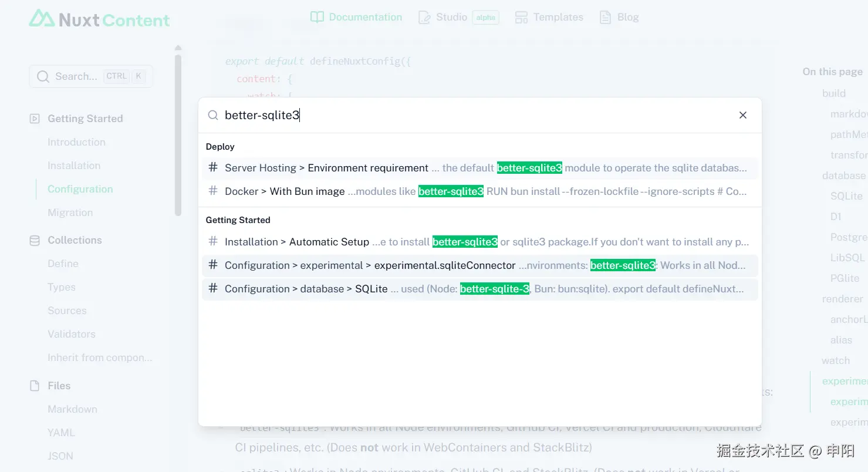Click the Getting Started group heading in results
Image resolution: width=868 pixels, height=472 pixels.
tap(238, 220)
